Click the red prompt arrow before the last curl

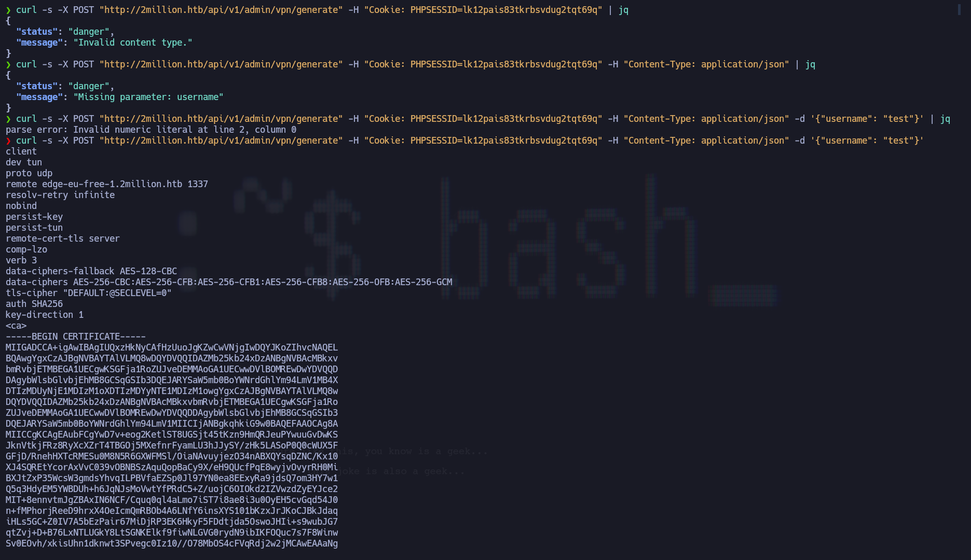pos(8,141)
